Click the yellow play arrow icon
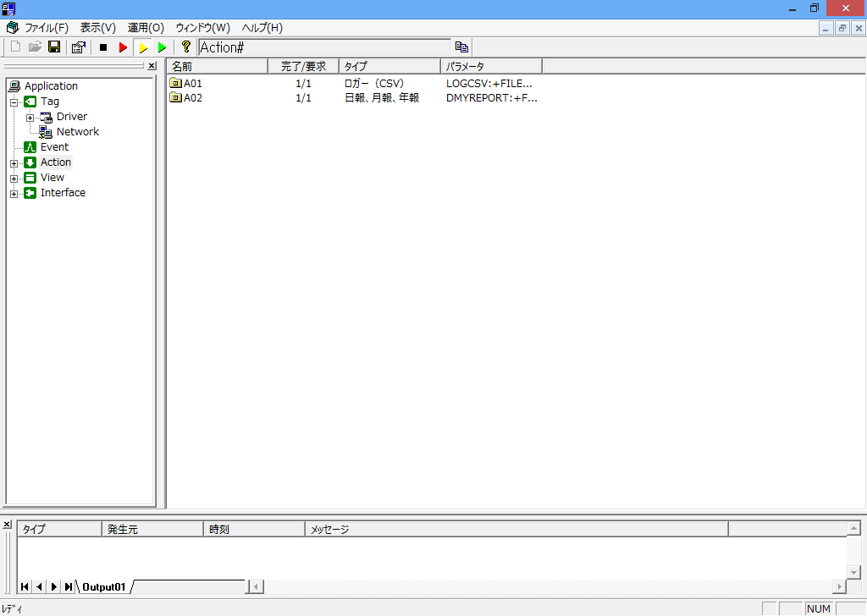The width and height of the screenshot is (867, 616). tap(143, 47)
